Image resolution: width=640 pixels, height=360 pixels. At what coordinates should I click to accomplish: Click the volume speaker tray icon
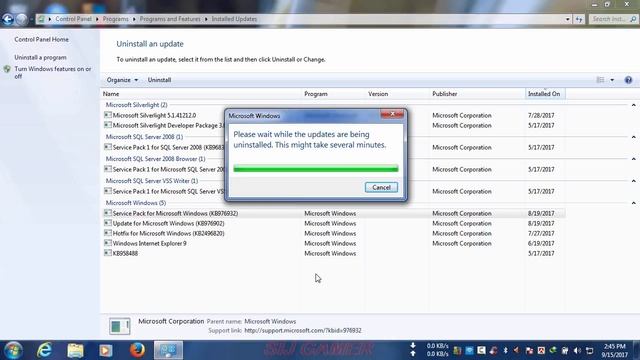577,351
